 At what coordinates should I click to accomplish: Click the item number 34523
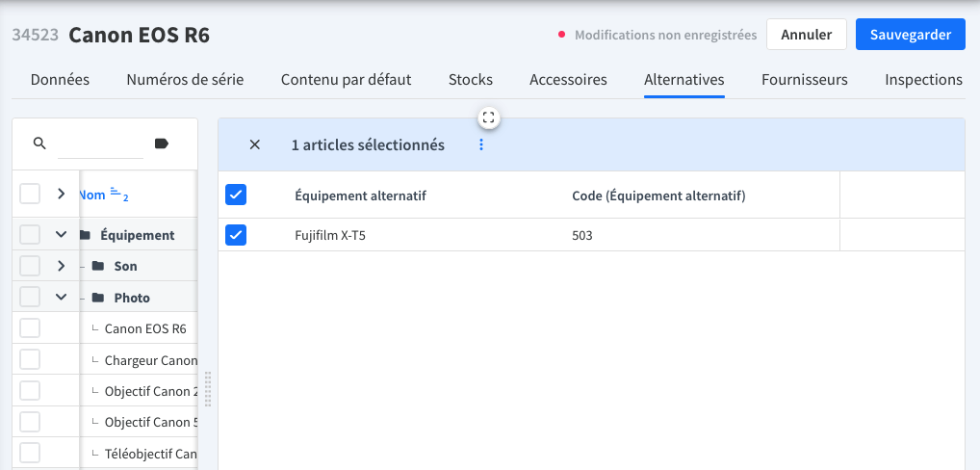point(36,35)
